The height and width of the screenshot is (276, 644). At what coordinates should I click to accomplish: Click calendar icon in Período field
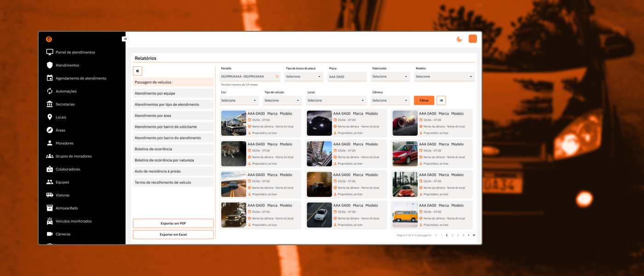click(277, 76)
